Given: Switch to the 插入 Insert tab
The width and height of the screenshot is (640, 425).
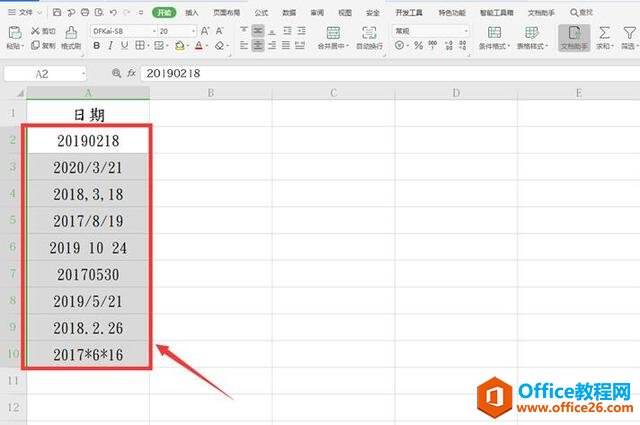Looking at the screenshot, I should coord(191,13).
